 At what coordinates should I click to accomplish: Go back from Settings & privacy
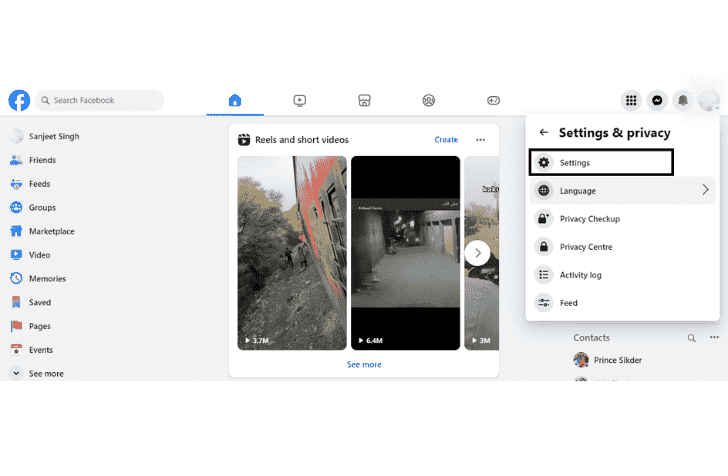[544, 133]
